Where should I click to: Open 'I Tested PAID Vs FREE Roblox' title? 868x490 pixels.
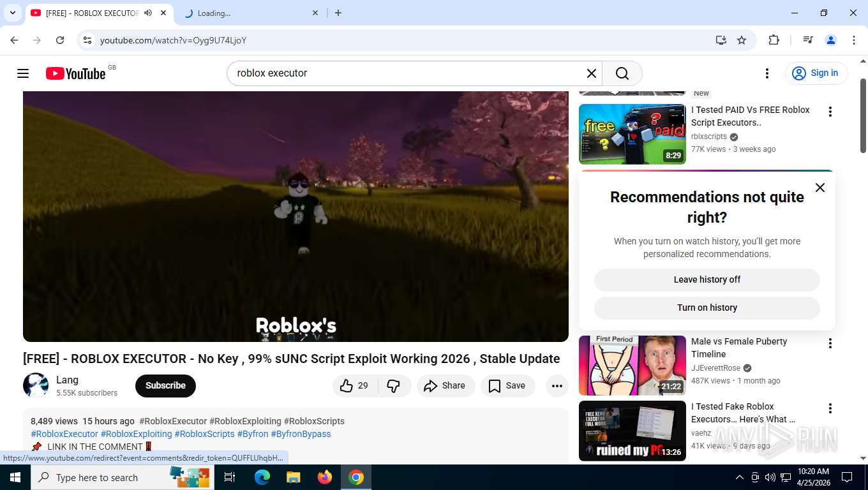750,116
